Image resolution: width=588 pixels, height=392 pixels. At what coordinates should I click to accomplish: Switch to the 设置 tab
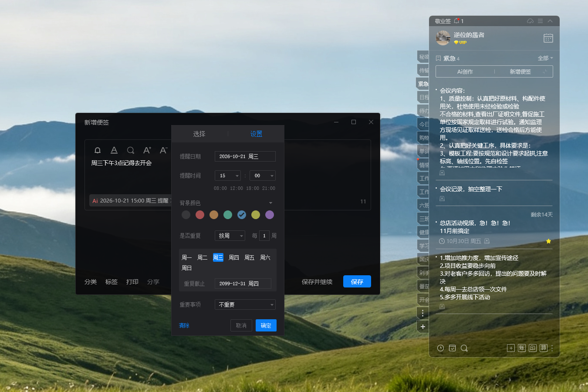(256, 134)
